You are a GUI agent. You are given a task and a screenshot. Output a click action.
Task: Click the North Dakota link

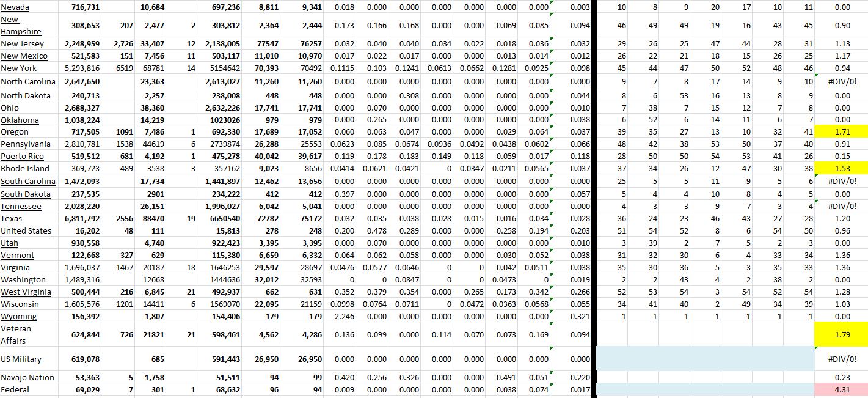click(x=26, y=95)
